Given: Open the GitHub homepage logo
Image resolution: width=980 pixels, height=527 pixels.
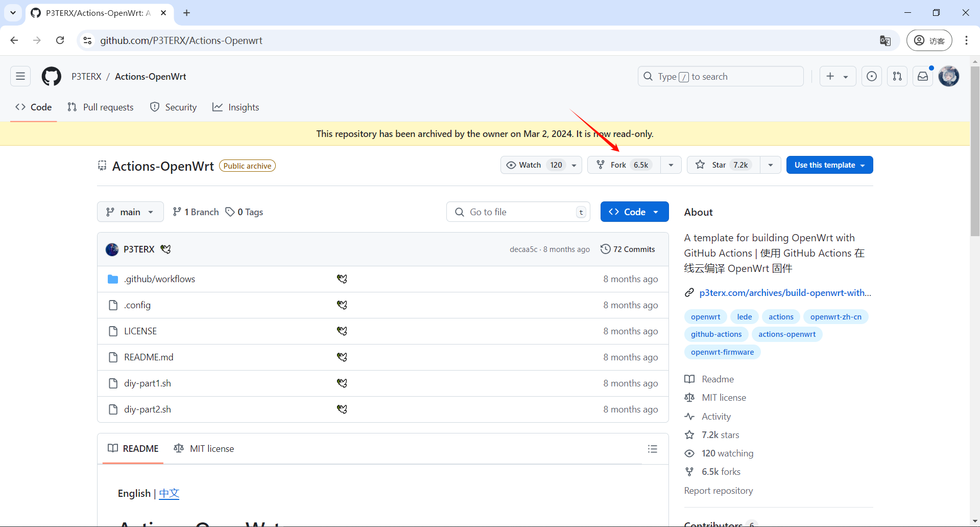Looking at the screenshot, I should [51, 77].
